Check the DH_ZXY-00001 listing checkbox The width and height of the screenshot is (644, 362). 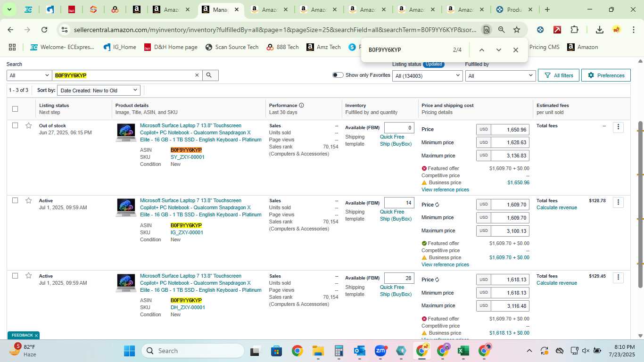(x=15, y=276)
